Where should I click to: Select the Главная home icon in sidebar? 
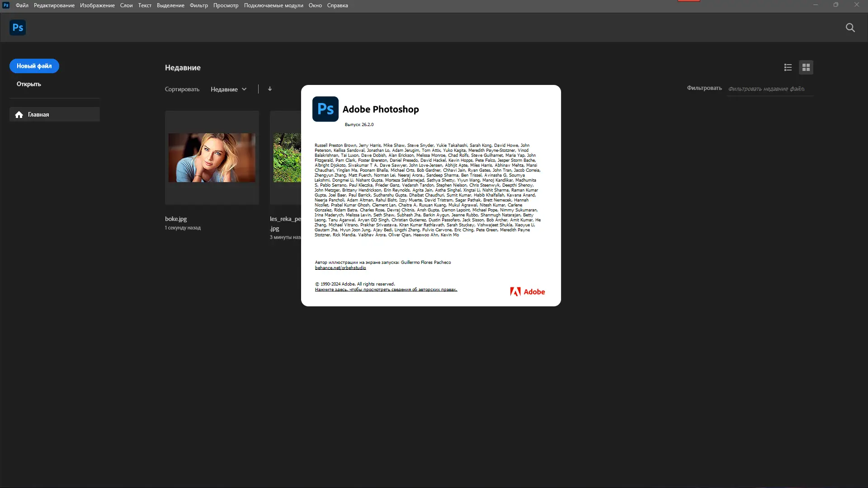pyautogui.click(x=19, y=114)
